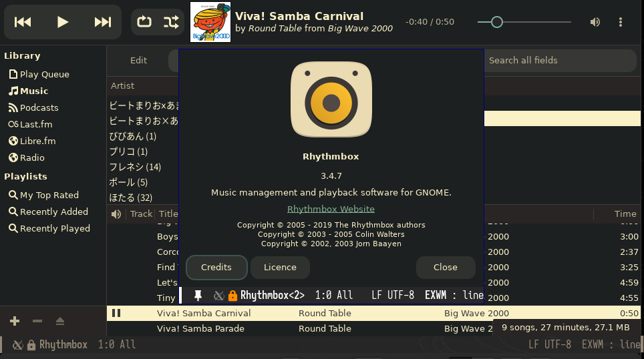Click the pause indicator on the playing row
The height and width of the screenshot is (359, 644).
(x=116, y=313)
